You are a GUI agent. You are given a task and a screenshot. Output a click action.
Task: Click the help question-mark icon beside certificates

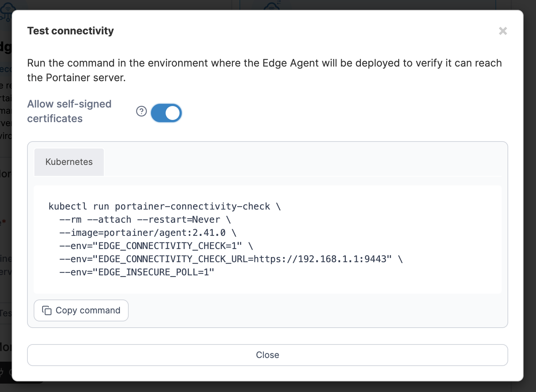[x=141, y=111]
